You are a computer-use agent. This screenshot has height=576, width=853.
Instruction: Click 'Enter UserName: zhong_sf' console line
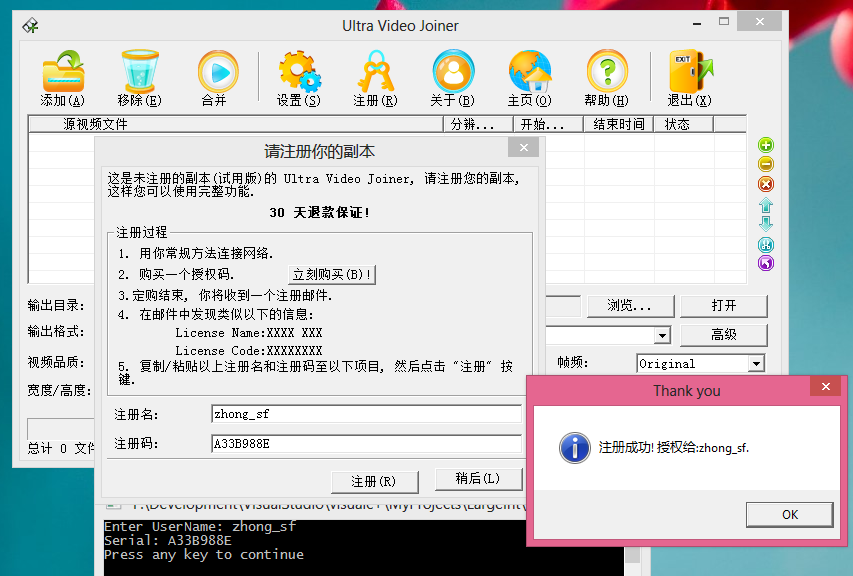pyautogui.click(x=200, y=527)
